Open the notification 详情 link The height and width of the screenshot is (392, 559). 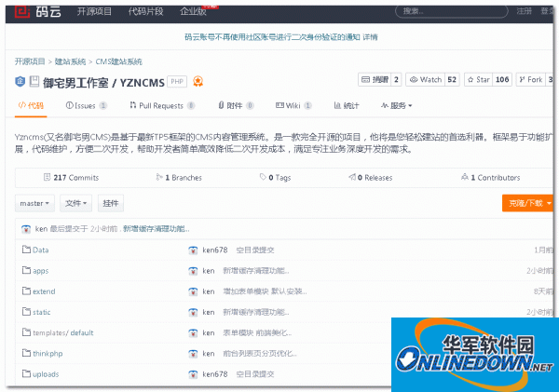(371, 37)
